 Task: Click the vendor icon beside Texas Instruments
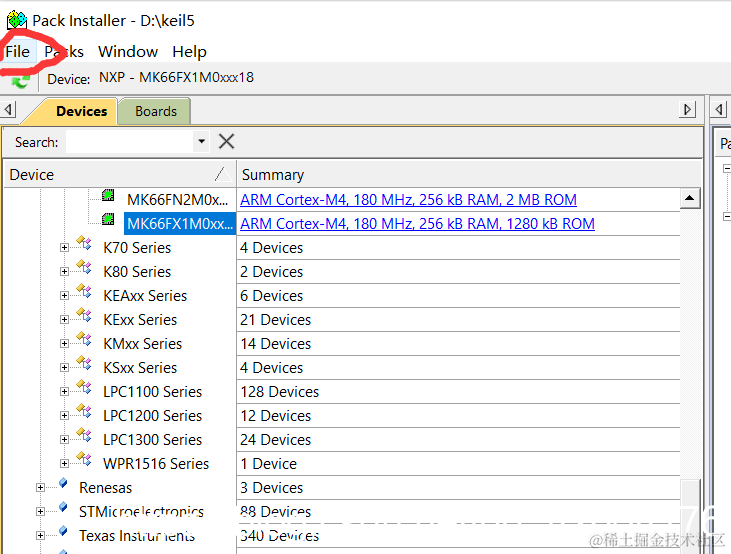(x=63, y=531)
